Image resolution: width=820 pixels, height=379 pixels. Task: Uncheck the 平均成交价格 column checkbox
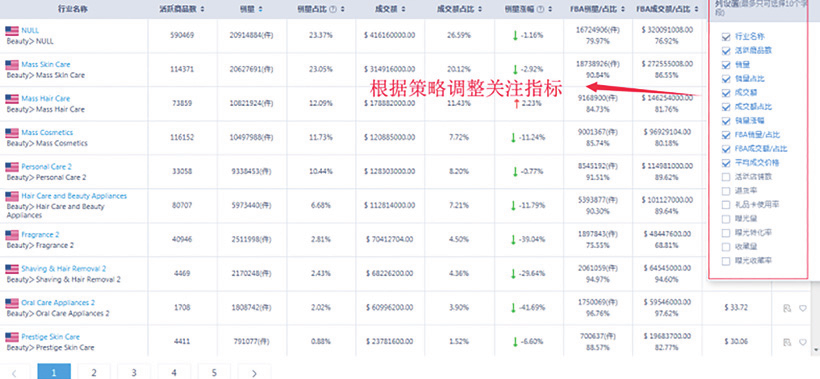pyautogui.click(x=725, y=163)
